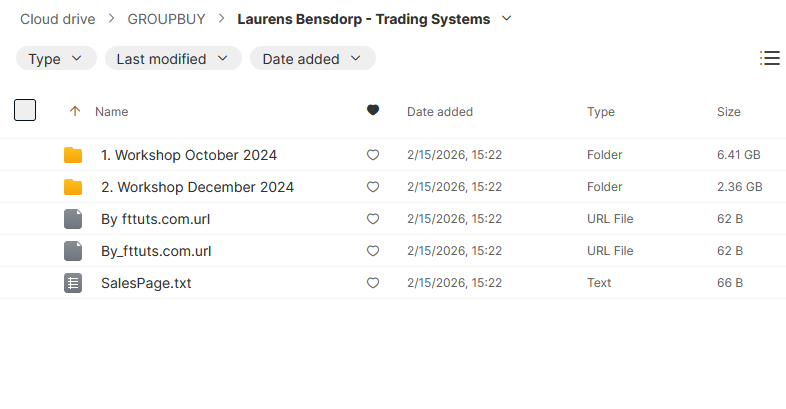Viewport: 786px width, 409px height.
Task: Favourite the Workshop October 2024 folder
Action: [373, 155]
